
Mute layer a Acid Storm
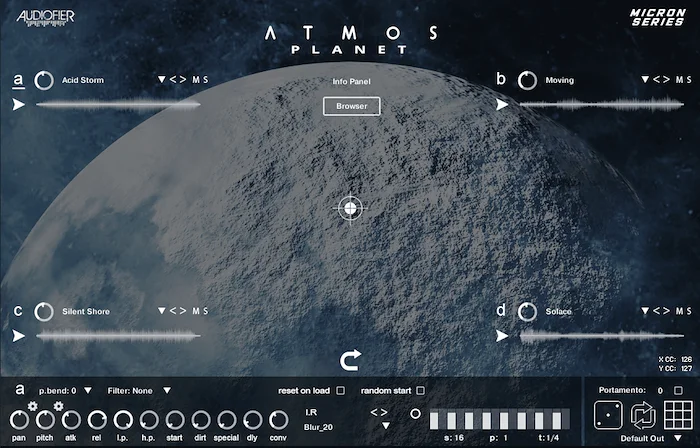[x=196, y=79]
